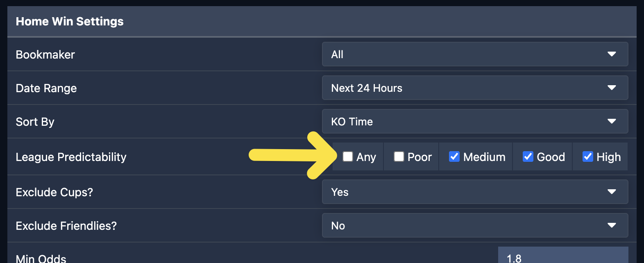The height and width of the screenshot is (263, 644).
Task: Uncheck the Medium predictability checkbox
Action: 454,156
